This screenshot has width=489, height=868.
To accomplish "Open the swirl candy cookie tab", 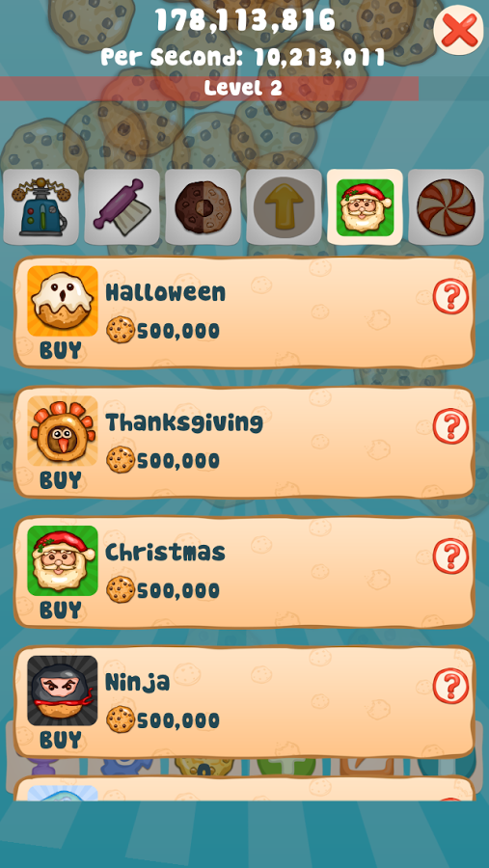I will coord(446,207).
